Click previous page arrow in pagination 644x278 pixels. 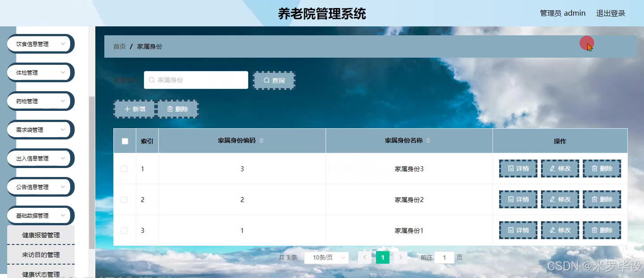[364, 257]
